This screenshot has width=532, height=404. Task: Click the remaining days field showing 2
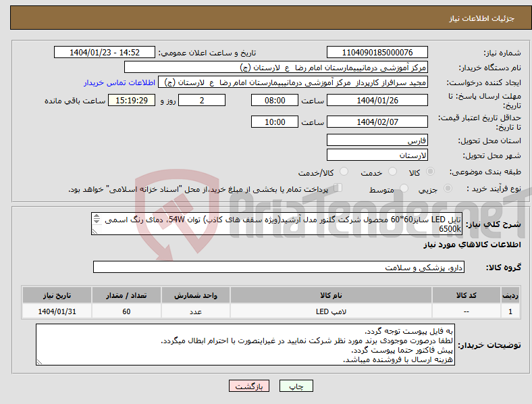point(202,100)
